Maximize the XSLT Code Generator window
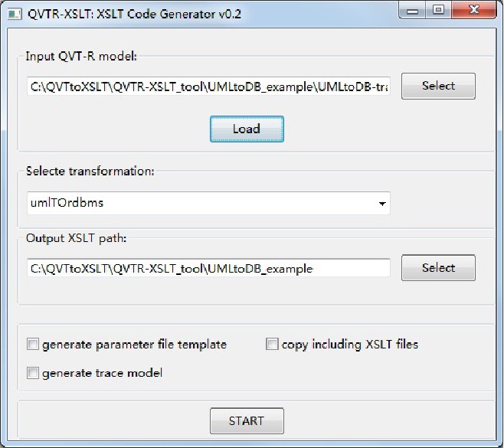 (x=439, y=10)
